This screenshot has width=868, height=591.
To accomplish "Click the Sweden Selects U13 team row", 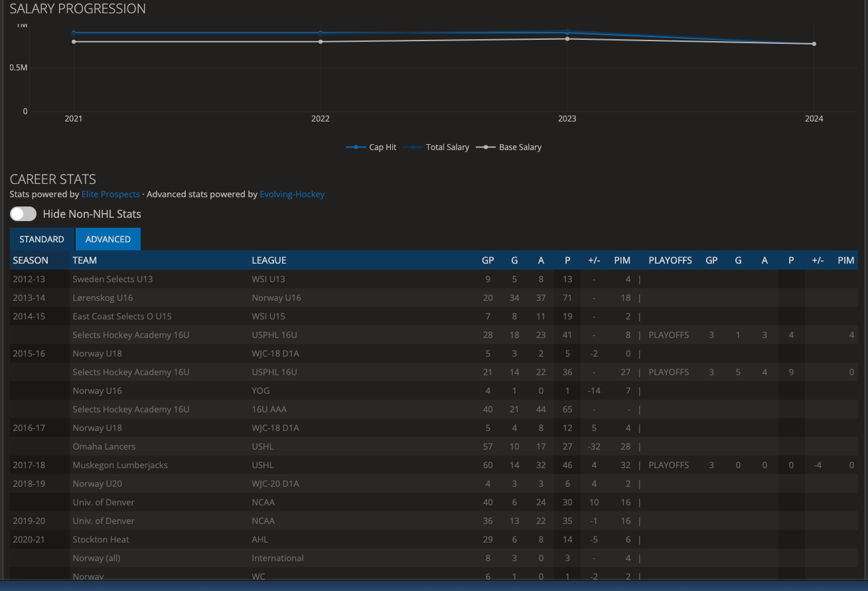I will coord(434,279).
